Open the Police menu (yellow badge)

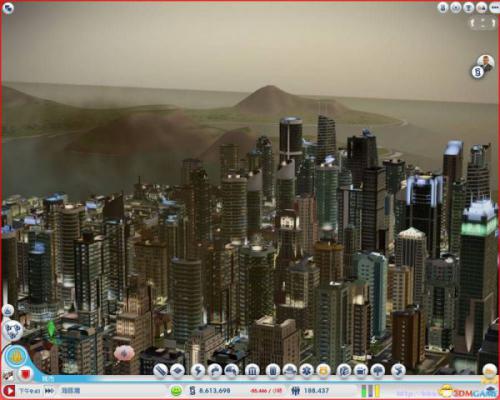click(x=323, y=370)
